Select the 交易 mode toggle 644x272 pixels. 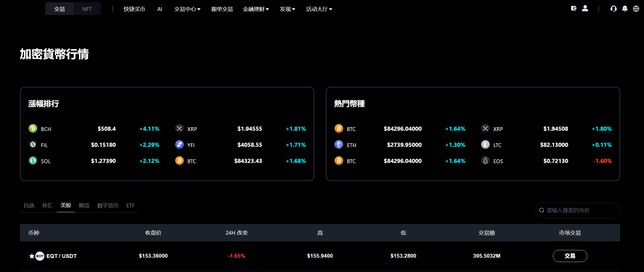coord(59,8)
